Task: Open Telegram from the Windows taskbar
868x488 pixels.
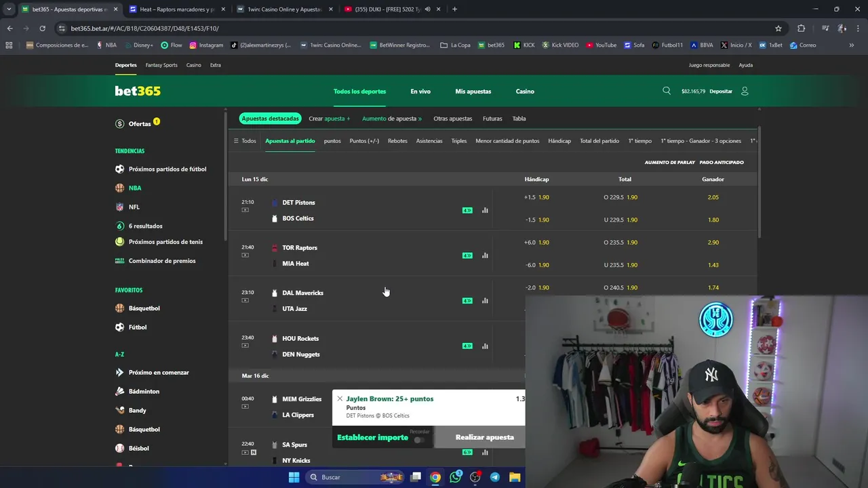Action: 495,477
